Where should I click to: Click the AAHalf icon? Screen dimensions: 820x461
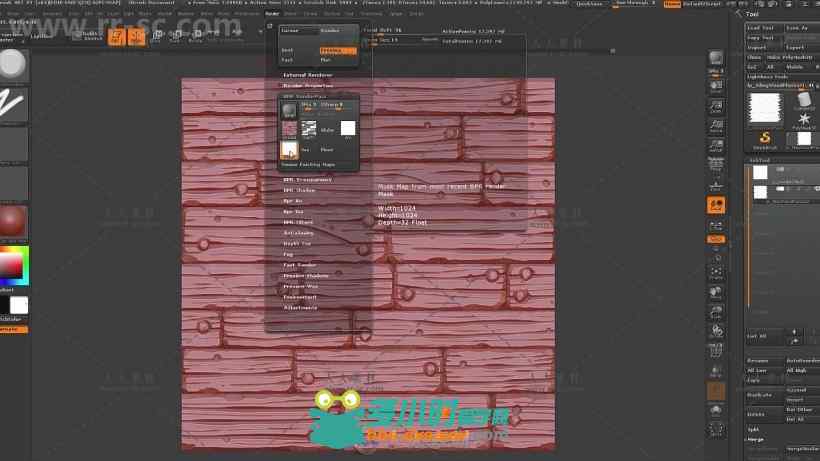pos(716,145)
